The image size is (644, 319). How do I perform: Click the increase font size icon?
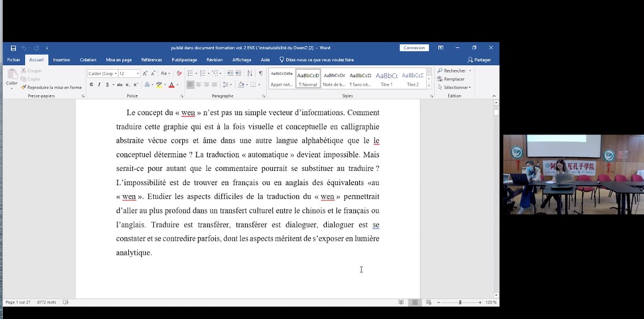145,73
